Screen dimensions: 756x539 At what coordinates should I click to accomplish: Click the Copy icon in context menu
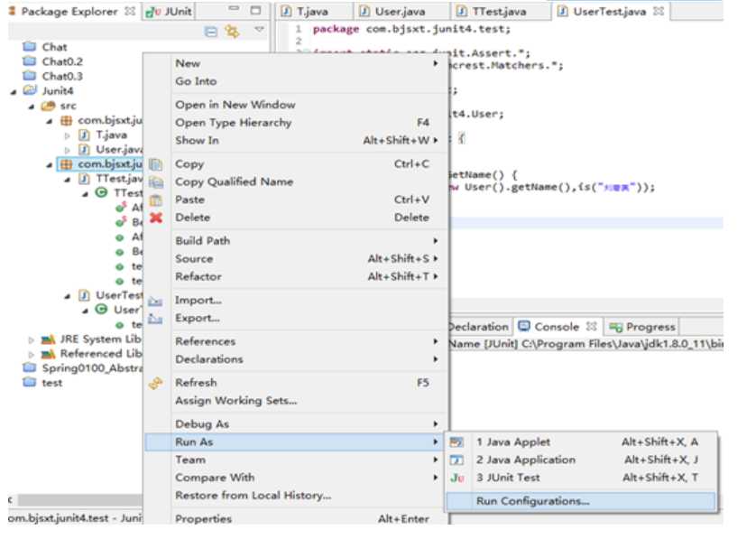pyautogui.click(x=156, y=164)
